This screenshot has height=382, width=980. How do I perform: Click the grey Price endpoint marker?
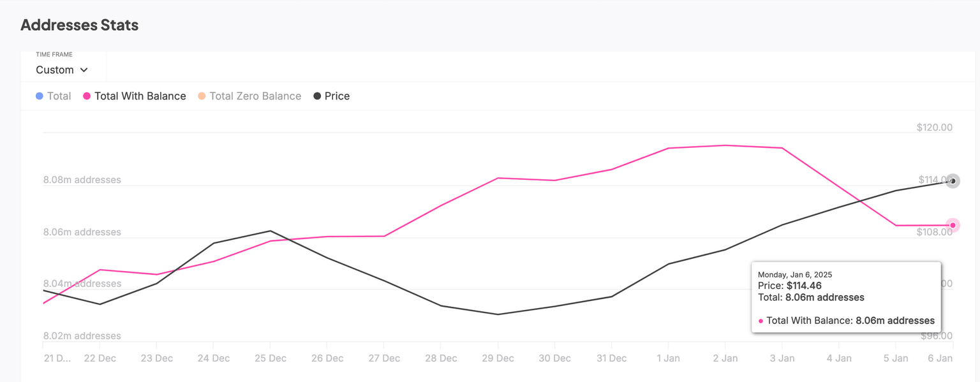coord(953,181)
